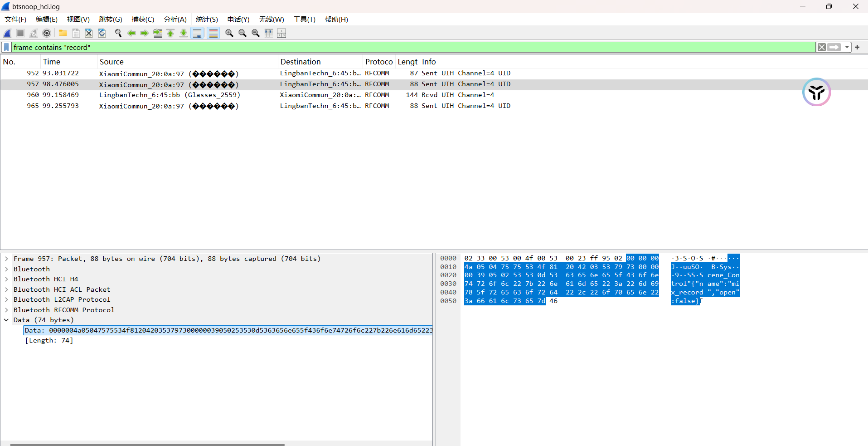868x446 pixels.
Task: Expand Bluetooth RFCOMM Protocol node
Action: (x=6, y=310)
